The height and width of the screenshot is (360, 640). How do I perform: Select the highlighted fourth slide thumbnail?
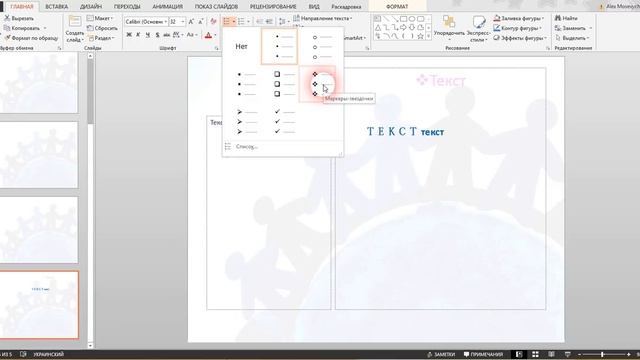(39, 304)
